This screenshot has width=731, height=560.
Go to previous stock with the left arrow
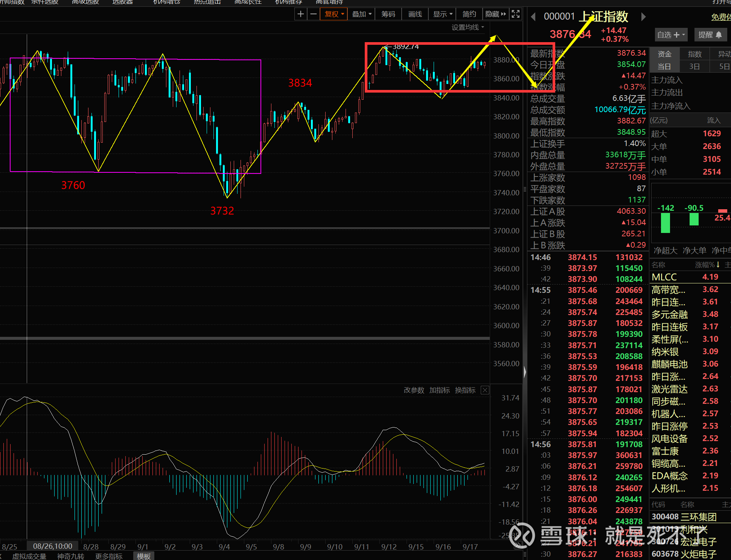(x=533, y=17)
